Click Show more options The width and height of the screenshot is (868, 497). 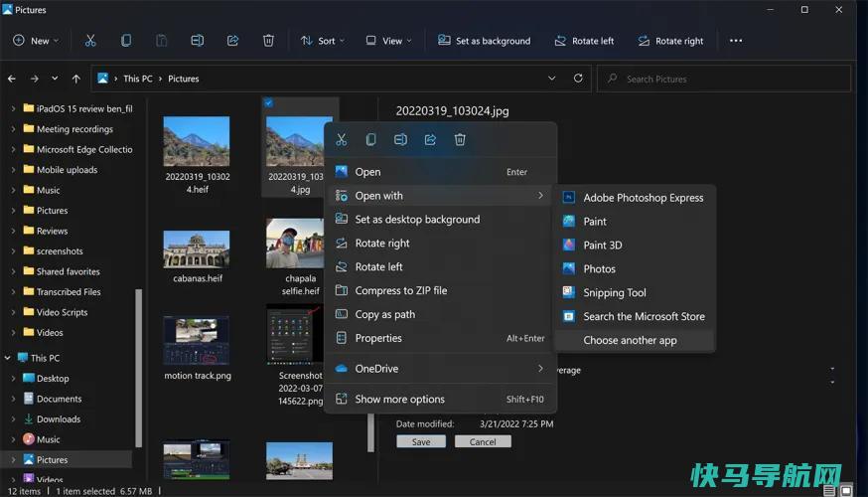click(440, 399)
